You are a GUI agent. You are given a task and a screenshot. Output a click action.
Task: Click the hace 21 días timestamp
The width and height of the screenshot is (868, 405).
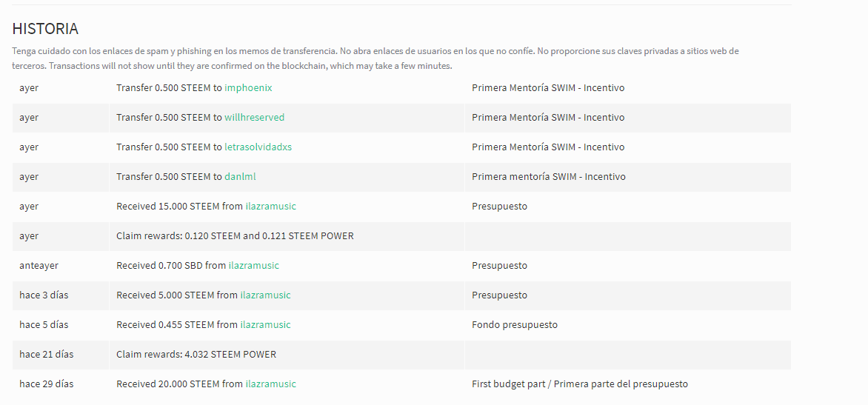pyautogui.click(x=46, y=354)
